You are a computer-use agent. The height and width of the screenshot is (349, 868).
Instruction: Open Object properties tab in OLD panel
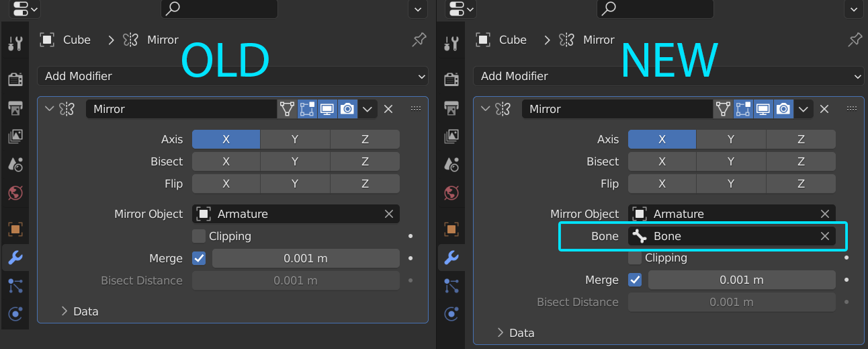pyautogui.click(x=15, y=229)
